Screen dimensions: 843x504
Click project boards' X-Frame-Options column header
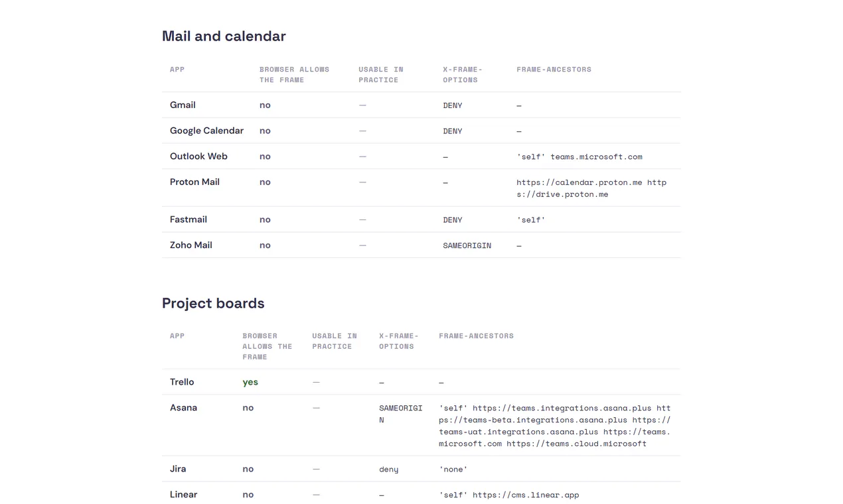[399, 342]
